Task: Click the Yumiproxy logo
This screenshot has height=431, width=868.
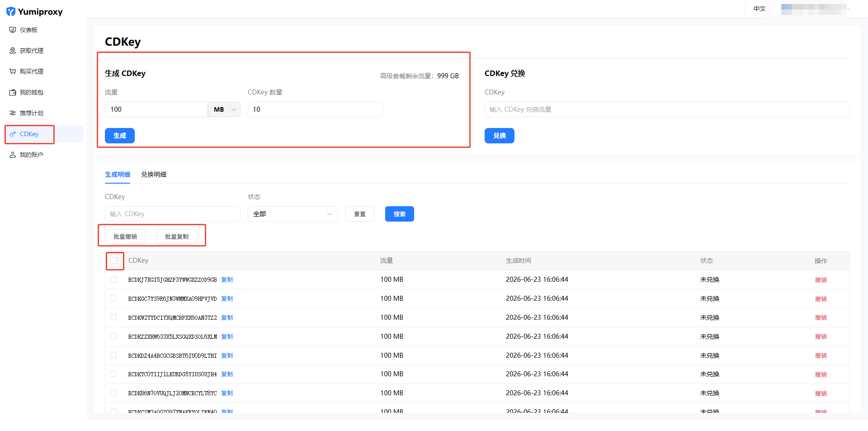Action: tap(34, 12)
